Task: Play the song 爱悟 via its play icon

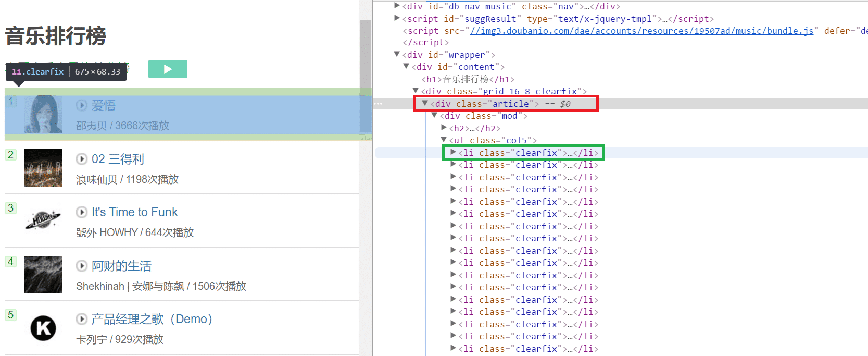Action: point(82,105)
